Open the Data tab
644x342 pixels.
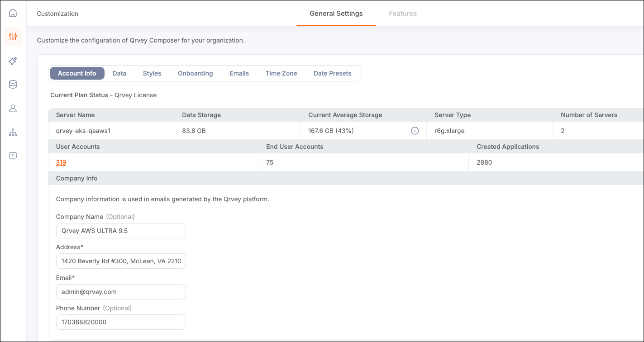tap(119, 73)
